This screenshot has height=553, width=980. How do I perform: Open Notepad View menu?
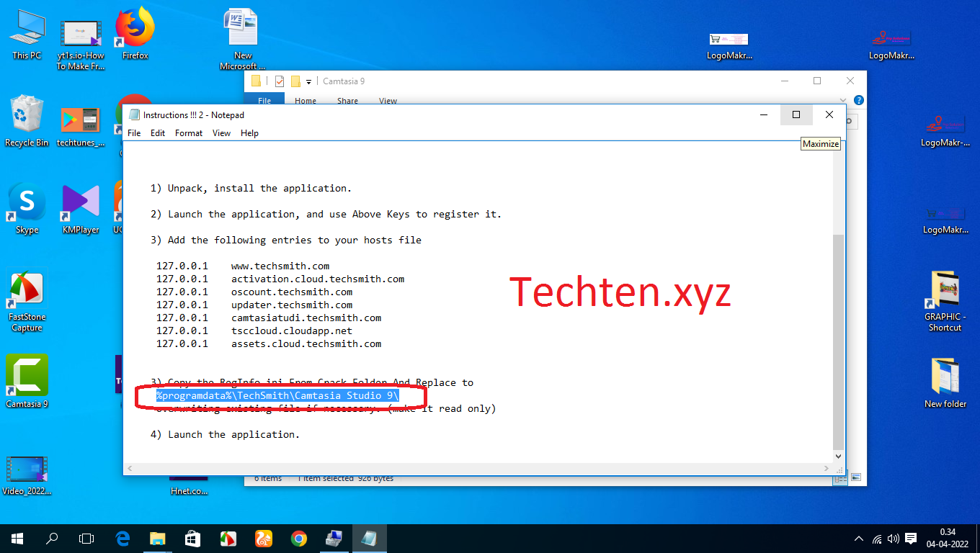pos(221,133)
